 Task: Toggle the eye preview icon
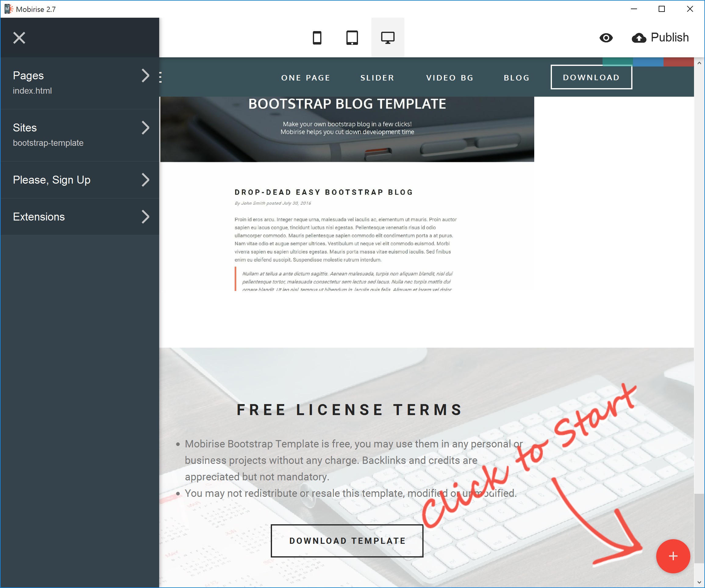[607, 38]
